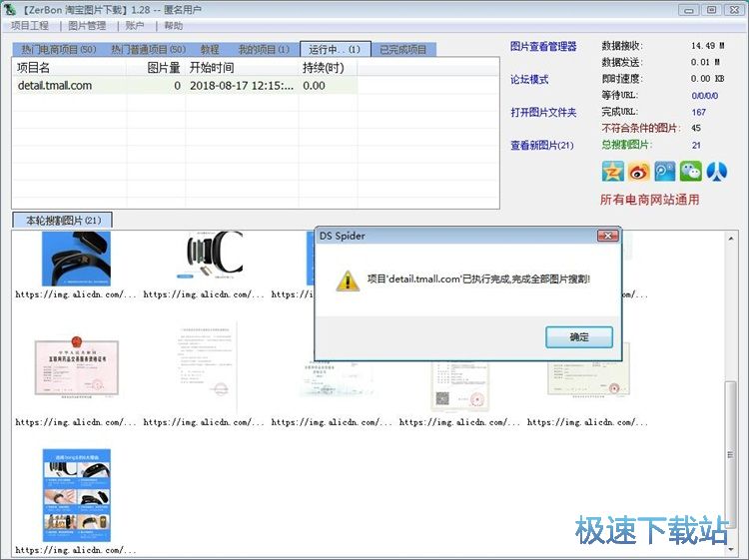Open the exploded wristband parts thumbnail
This screenshot has width=749, height=560.
[211, 255]
